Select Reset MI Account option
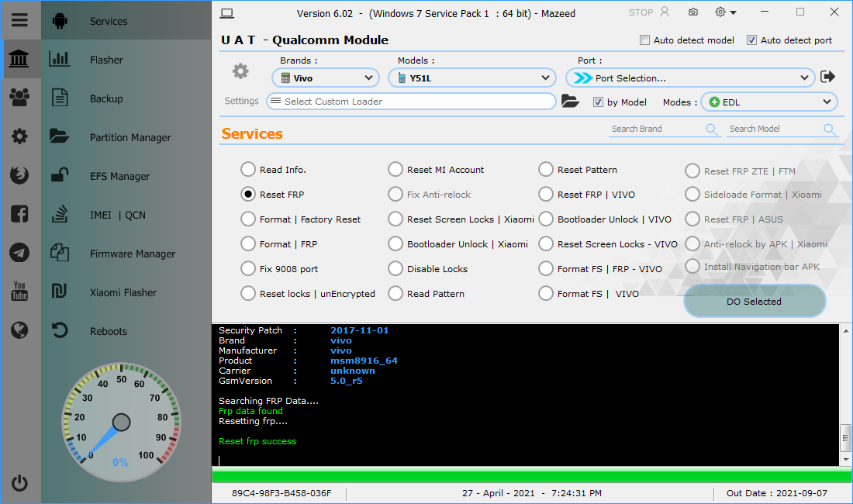Screen dimensions: 853x504 (x=395, y=170)
